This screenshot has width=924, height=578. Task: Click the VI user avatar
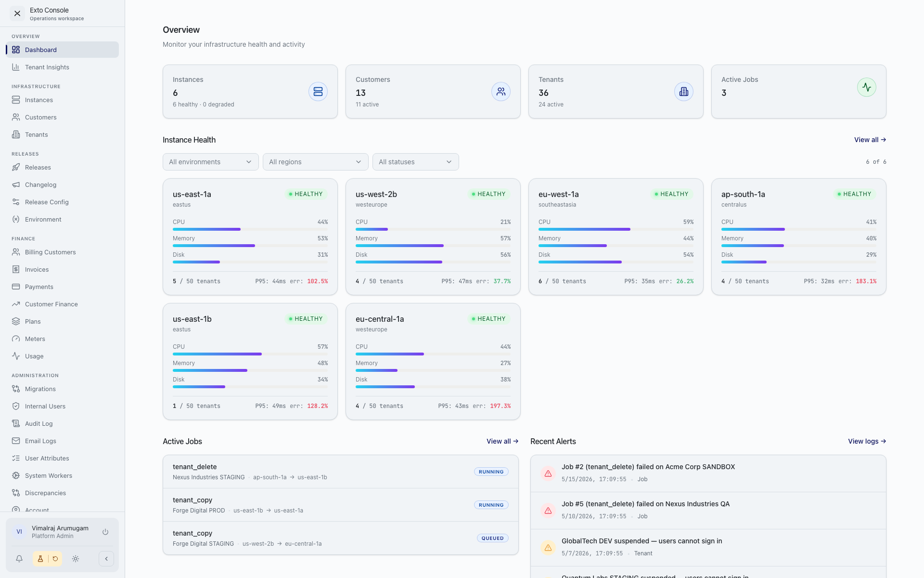pos(19,532)
